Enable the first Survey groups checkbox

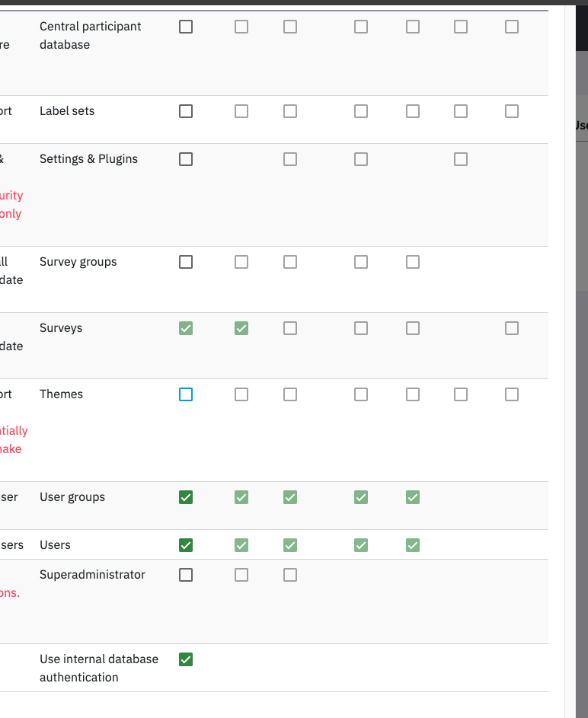pyautogui.click(x=186, y=262)
